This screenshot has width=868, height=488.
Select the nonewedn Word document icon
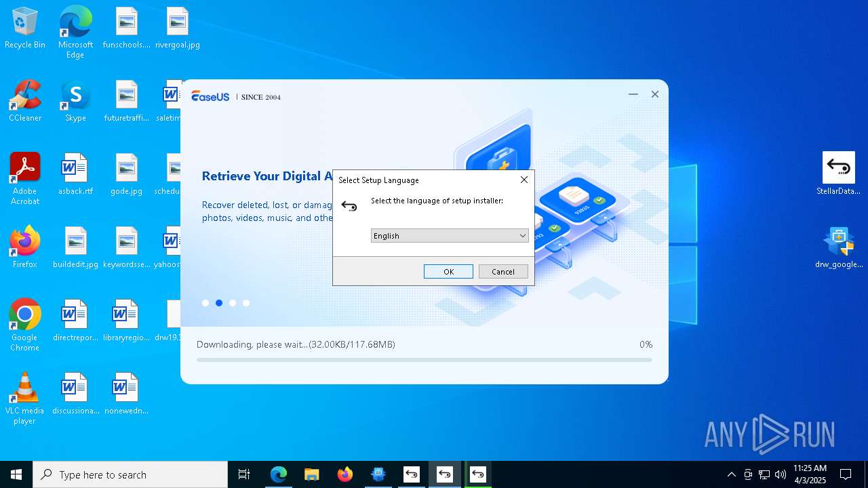126,394
